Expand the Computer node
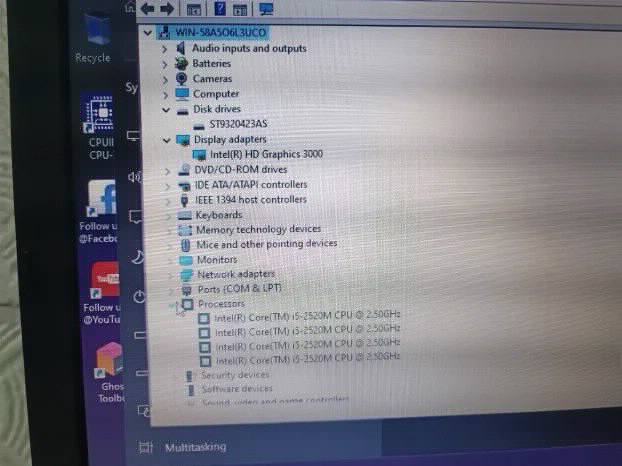Viewport: 622px width, 466px height. tap(165, 95)
